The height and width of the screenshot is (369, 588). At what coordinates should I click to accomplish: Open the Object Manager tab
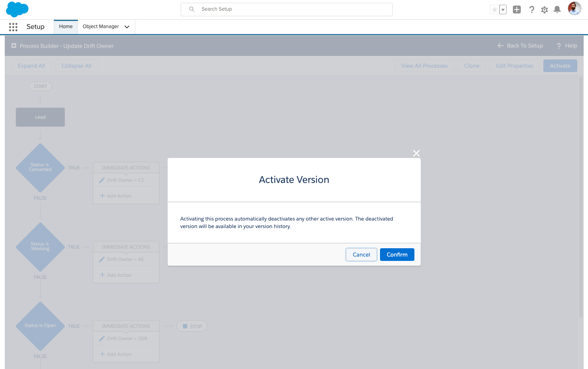[x=101, y=27]
